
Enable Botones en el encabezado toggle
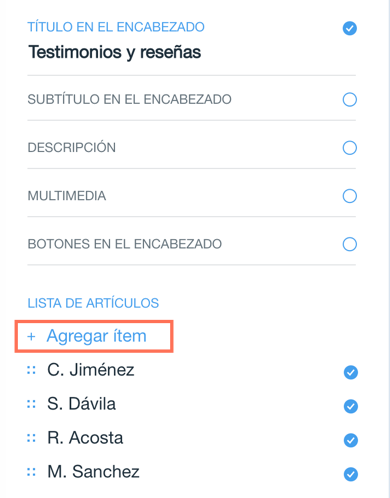pyautogui.click(x=350, y=244)
